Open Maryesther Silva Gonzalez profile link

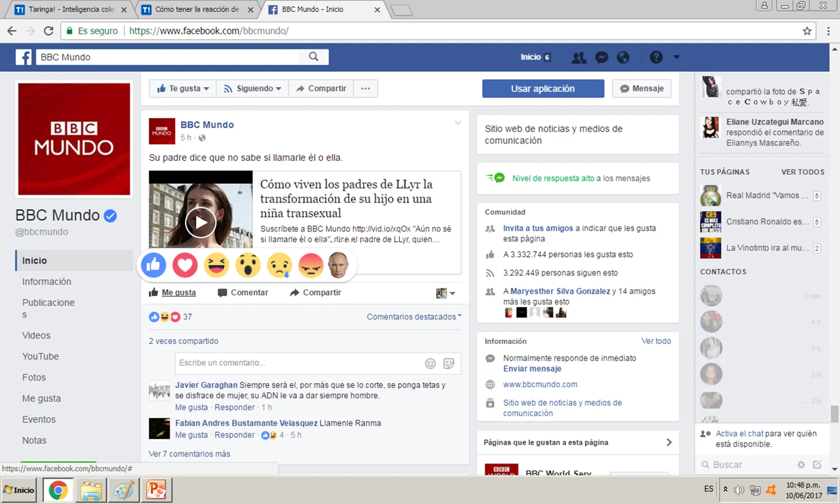pyautogui.click(x=560, y=291)
